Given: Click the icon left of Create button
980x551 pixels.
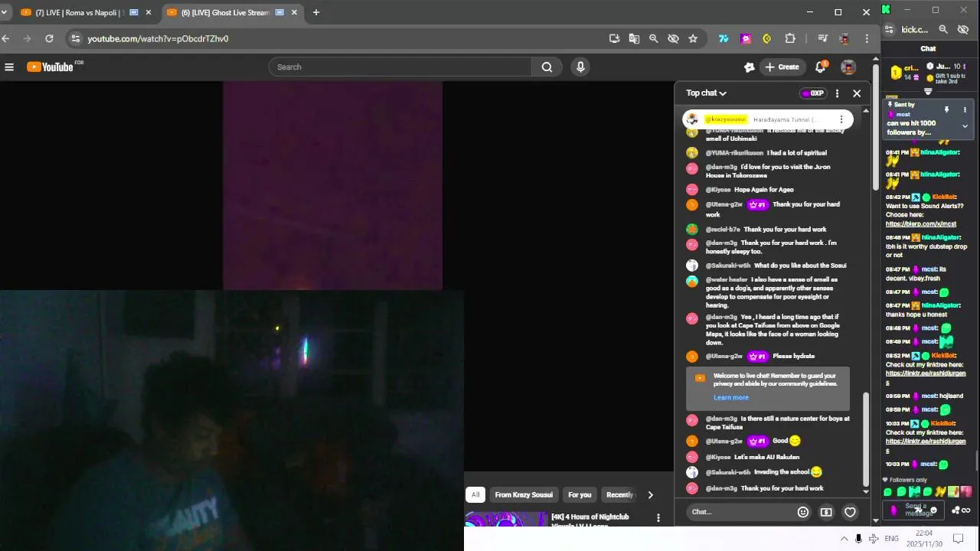Looking at the screenshot, I should click(x=749, y=67).
